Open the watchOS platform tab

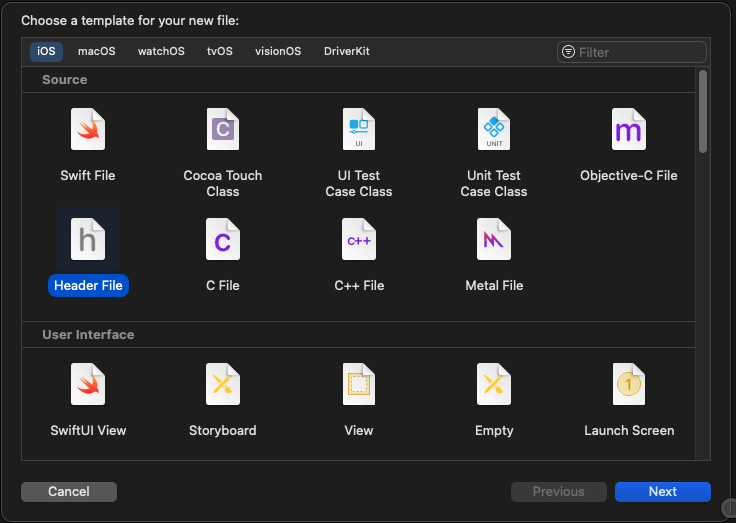point(161,51)
